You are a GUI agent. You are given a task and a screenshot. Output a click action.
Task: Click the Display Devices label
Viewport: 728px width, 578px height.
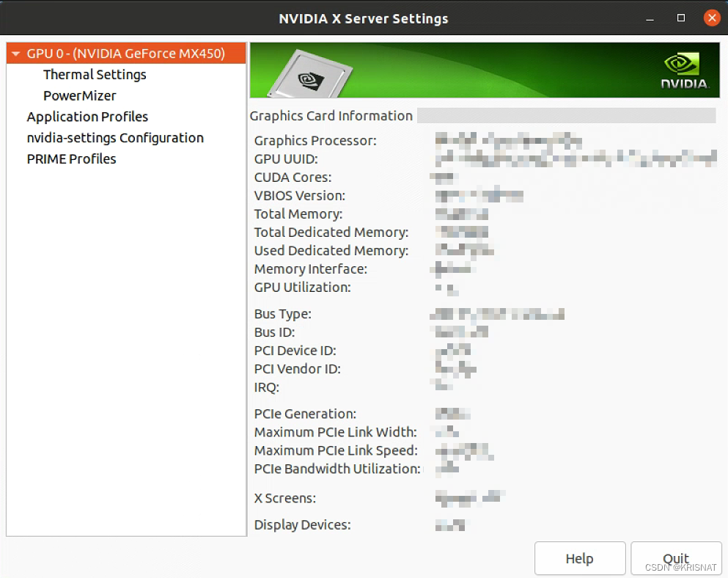[302, 524]
